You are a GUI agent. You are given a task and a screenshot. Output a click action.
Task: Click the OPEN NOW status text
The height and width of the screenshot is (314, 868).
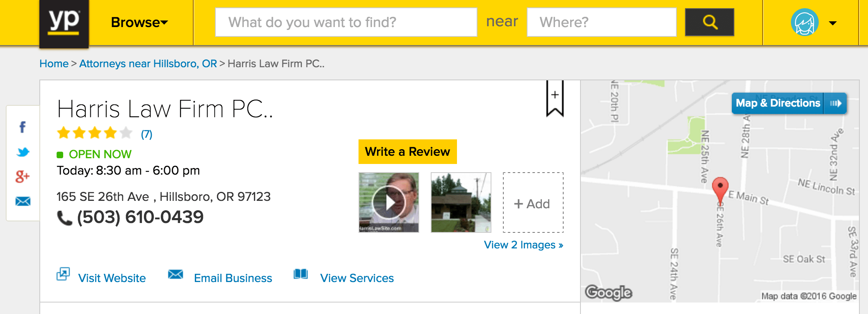pyautogui.click(x=100, y=154)
